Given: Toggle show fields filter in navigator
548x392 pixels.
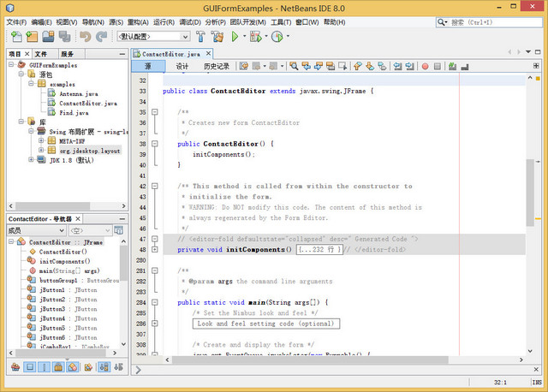Looking at the screenshot, I should 30,367.
